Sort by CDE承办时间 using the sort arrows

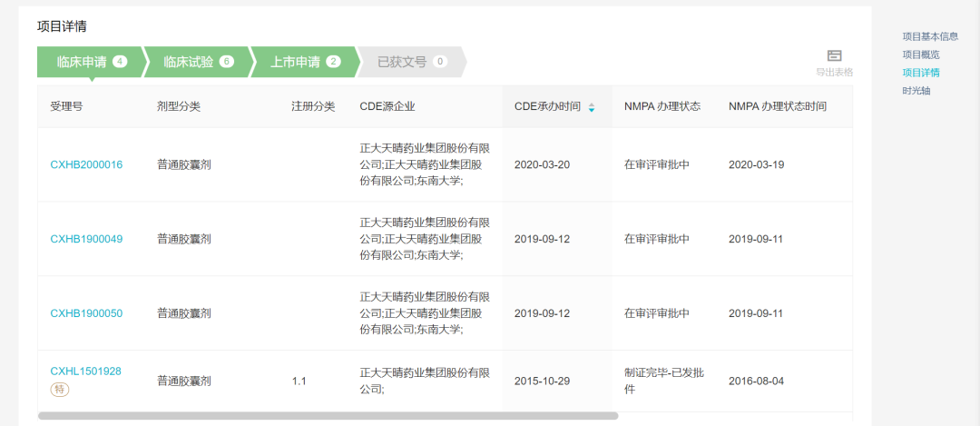point(592,107)
